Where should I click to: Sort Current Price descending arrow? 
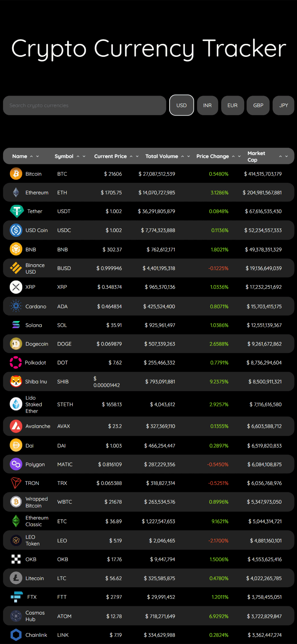coord(137,156)
